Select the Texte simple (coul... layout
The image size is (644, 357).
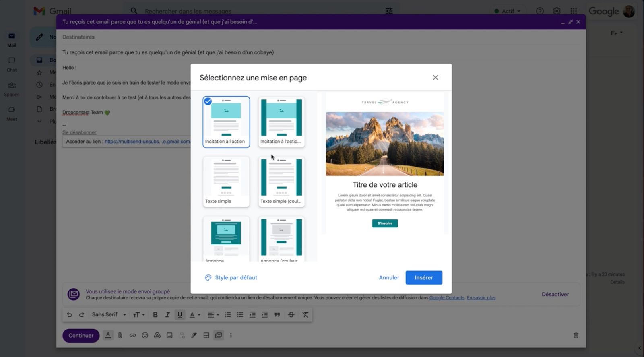[281, 182]
